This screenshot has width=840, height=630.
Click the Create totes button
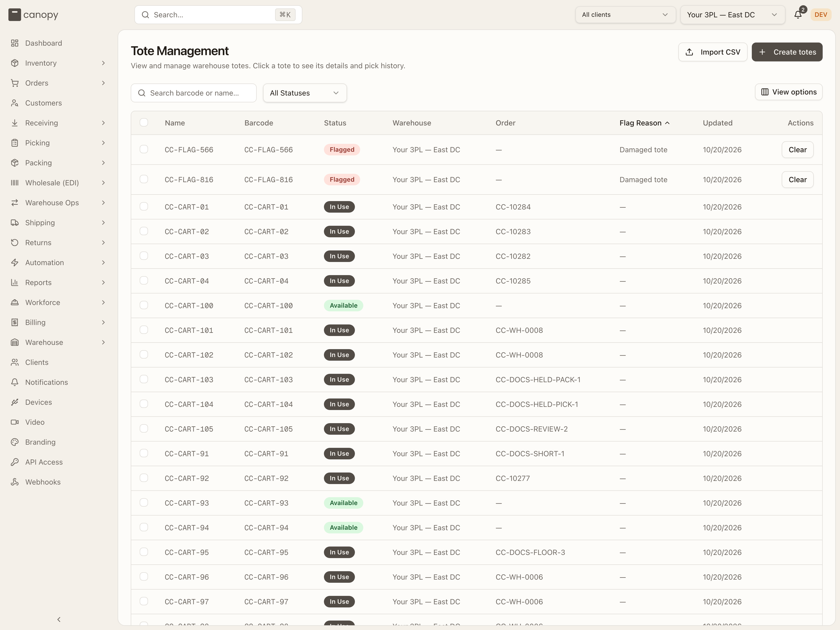coord(787,52)
